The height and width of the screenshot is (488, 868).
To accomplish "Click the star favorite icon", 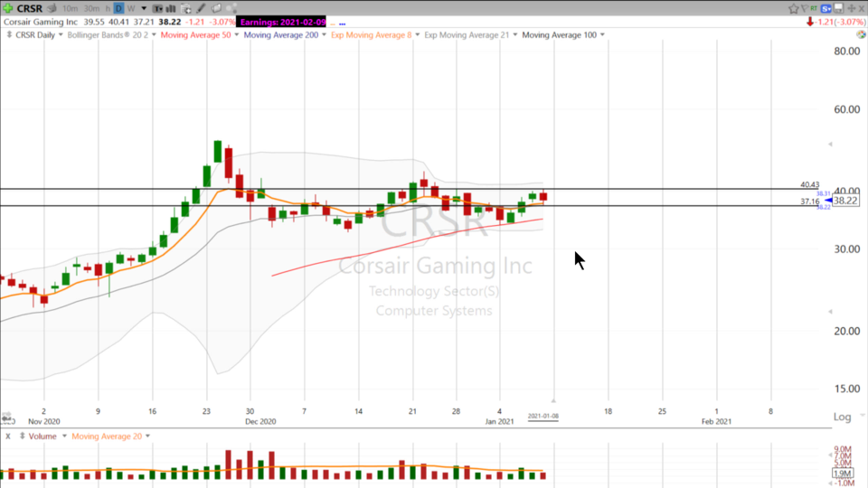I will (793, 8).
